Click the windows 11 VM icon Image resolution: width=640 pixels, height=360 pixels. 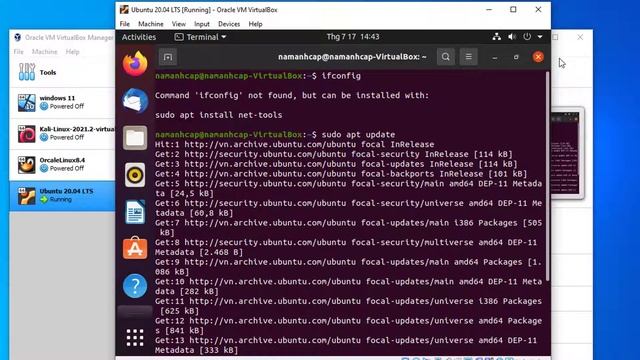click(x=27, y=103)
